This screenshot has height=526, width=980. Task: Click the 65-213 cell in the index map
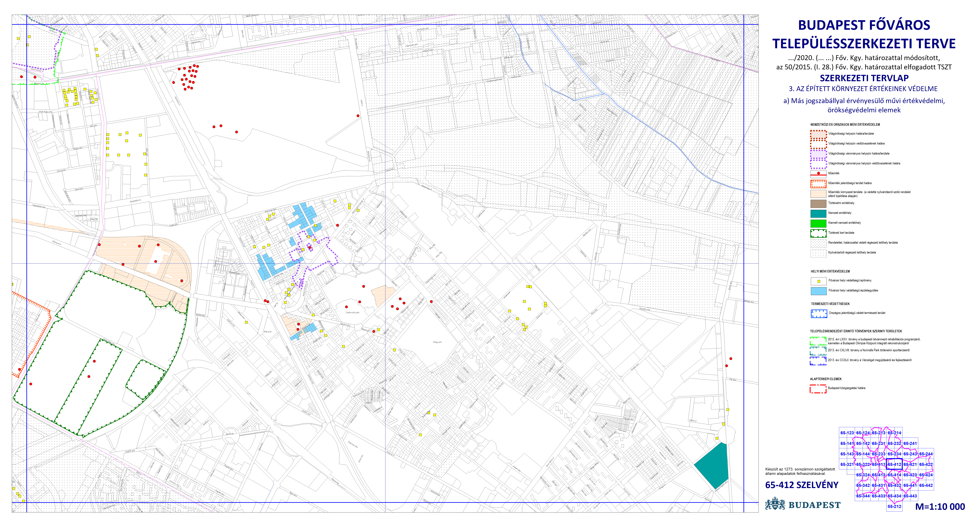pyautogui.click(x=879, y=433)
